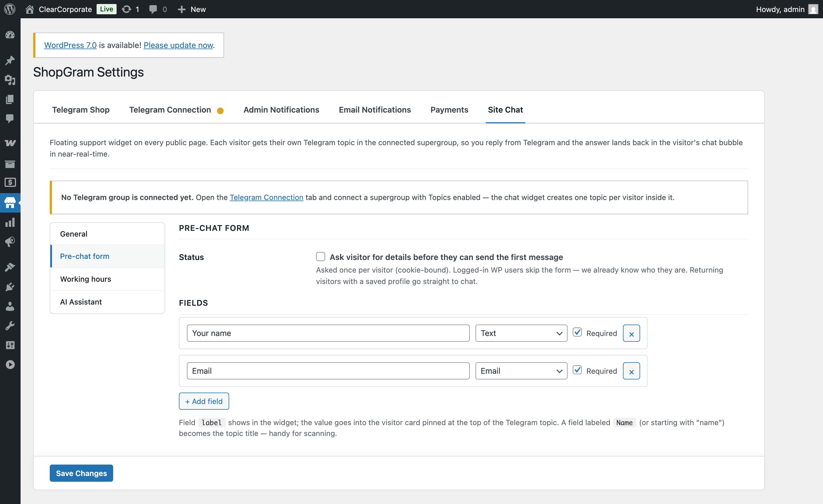Switch to Email Notifications tab
Viewport: 823px width, 504px height.
pyautogui.click(x=375, y=109)
